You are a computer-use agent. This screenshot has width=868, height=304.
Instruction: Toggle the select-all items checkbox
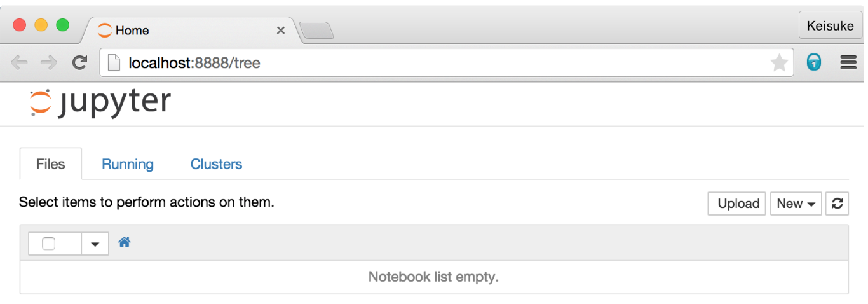pos(49,244)
